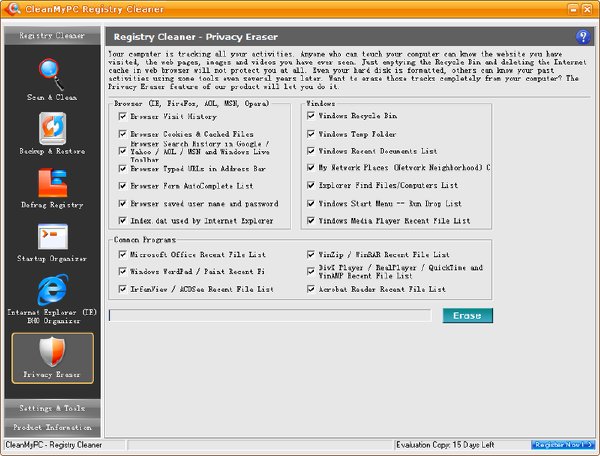
Task: Minimize the CleanMyPC window
Action: coord(573,9)
